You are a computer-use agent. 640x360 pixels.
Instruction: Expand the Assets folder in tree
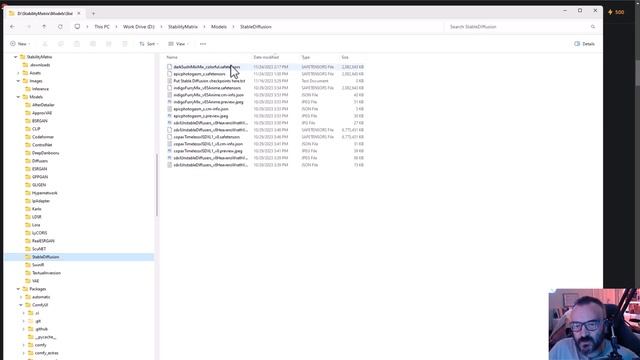click(x=18, y=73)
